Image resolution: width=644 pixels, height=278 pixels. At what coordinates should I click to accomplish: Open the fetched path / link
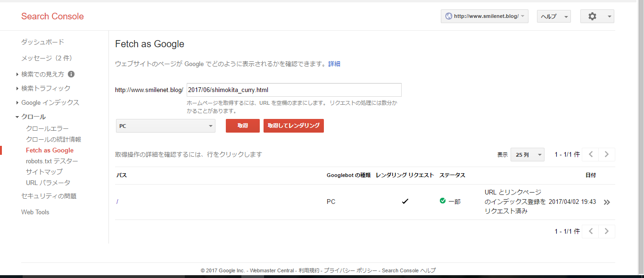click(x=117, y=202)
